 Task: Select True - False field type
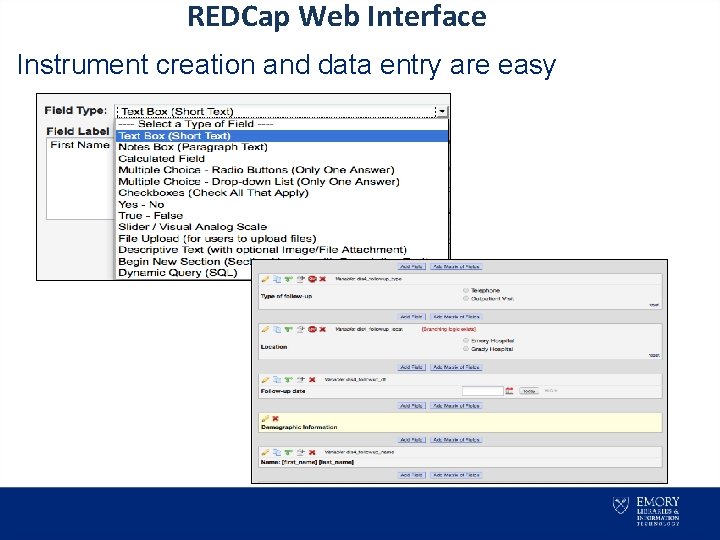coord(282,215)
